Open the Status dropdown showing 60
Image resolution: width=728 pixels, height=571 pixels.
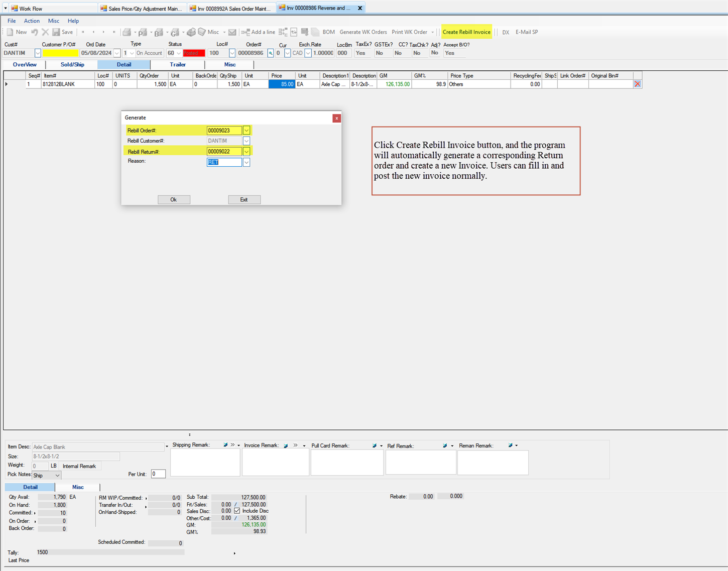(x=179, y=53)
